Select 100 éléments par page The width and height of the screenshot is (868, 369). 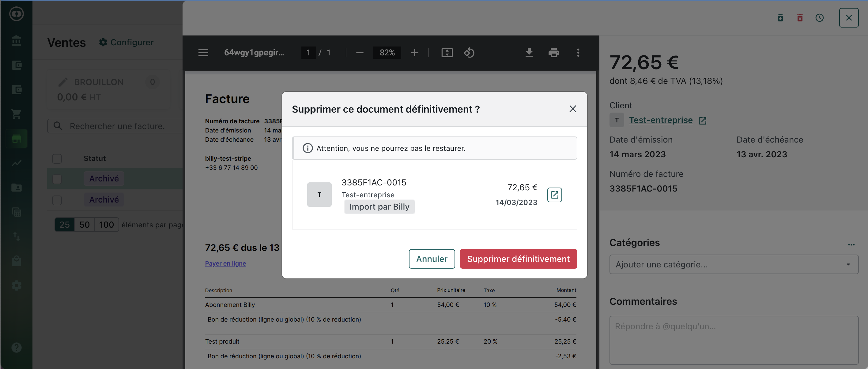[106, 225]
